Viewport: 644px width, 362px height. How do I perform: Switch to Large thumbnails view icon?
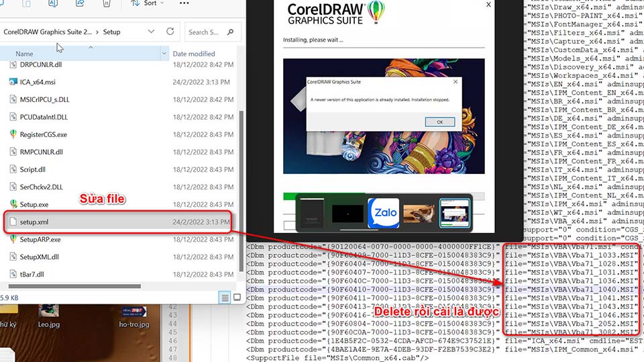(x=236, y=297)
